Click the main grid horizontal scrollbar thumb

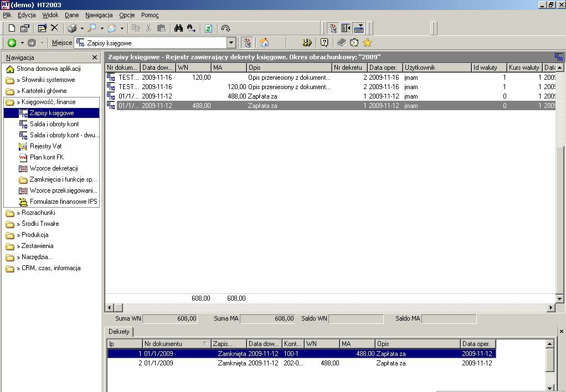[118, 307]
